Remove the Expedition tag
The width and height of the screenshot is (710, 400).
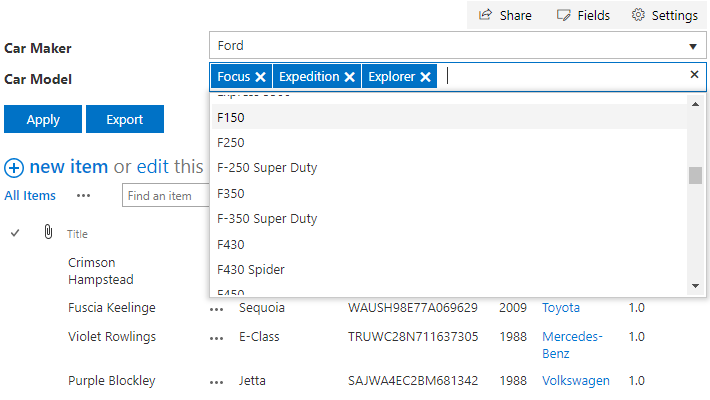(x=350, y=77)
